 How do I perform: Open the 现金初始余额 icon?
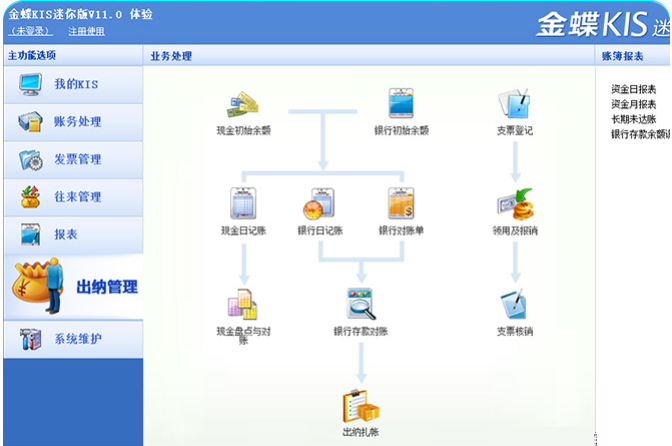click(243, 104)
